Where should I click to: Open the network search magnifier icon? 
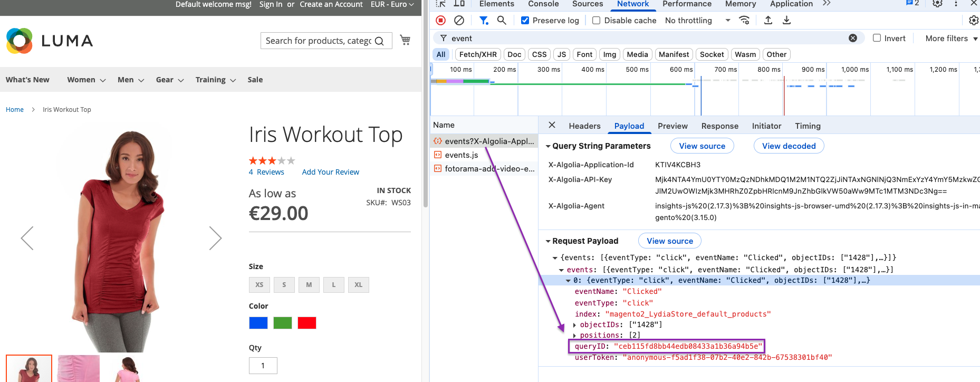[502, 21]
